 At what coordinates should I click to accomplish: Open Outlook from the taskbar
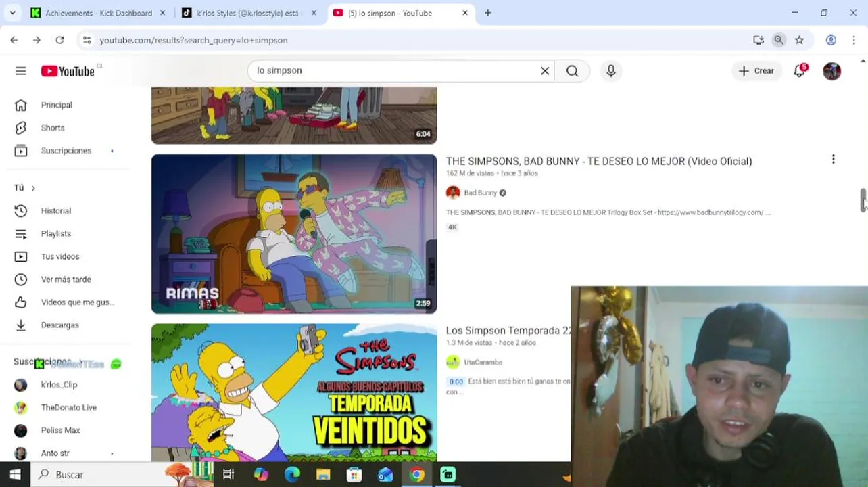385,474
